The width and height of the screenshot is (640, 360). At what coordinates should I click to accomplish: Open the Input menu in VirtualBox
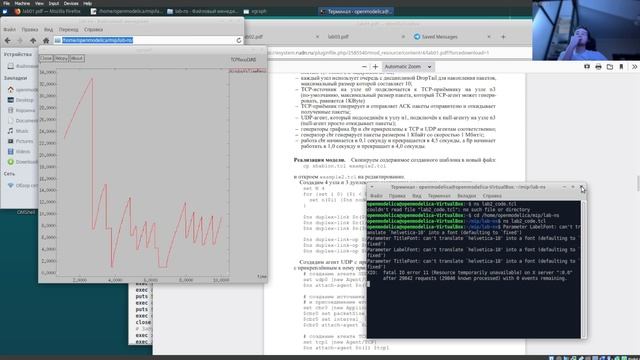click(54, 3)
